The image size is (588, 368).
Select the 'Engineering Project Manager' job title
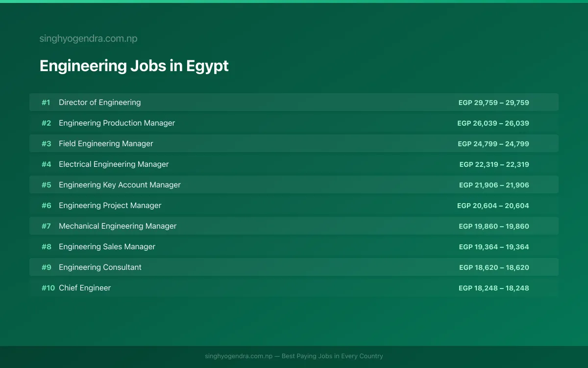tap(110, 206)
